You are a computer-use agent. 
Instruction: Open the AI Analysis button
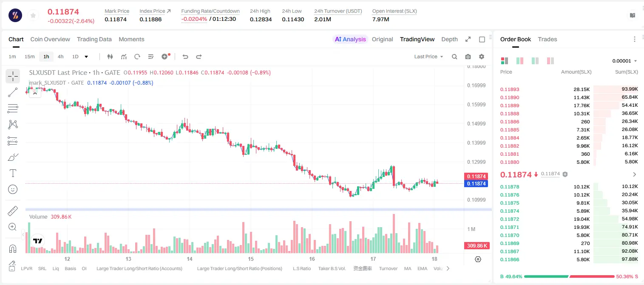(350, 39)
